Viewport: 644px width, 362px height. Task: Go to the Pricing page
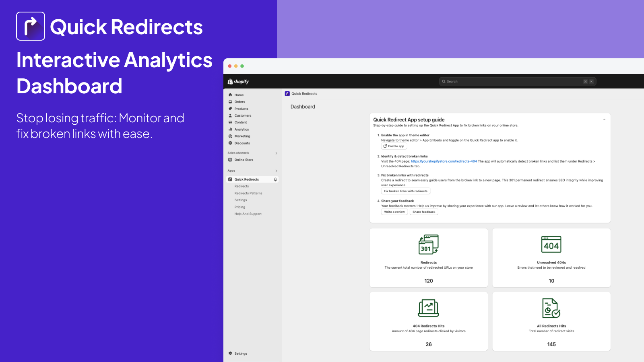(240, 207)
